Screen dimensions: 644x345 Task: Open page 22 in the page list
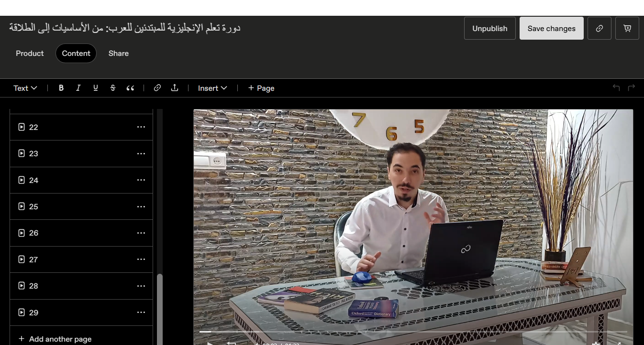[81, 127]
